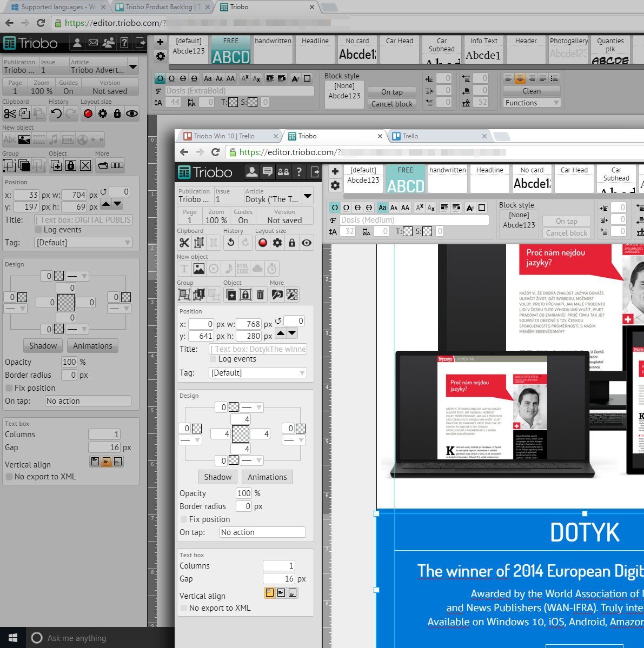Toggle the eye visibility icon in front window
The image size is (644, 648).
tap(306, 243)
